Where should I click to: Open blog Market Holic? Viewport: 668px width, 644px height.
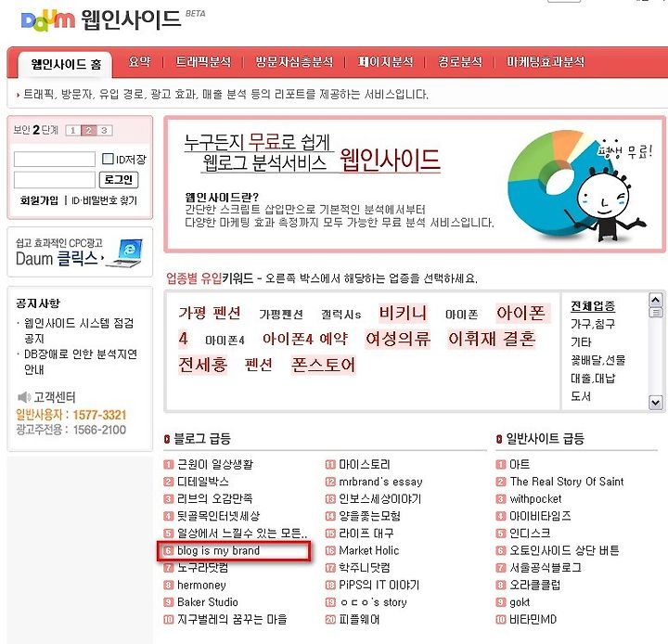coord(369,550)
